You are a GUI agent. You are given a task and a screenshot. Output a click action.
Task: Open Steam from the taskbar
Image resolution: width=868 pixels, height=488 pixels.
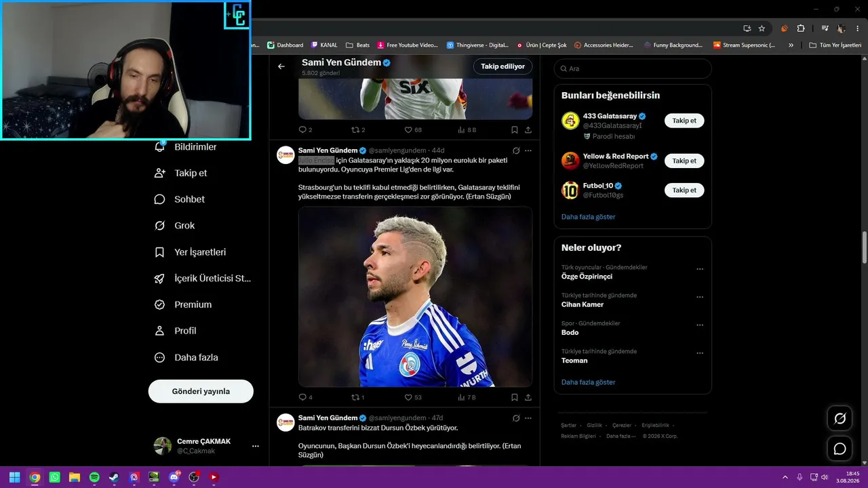pos(114,477)
